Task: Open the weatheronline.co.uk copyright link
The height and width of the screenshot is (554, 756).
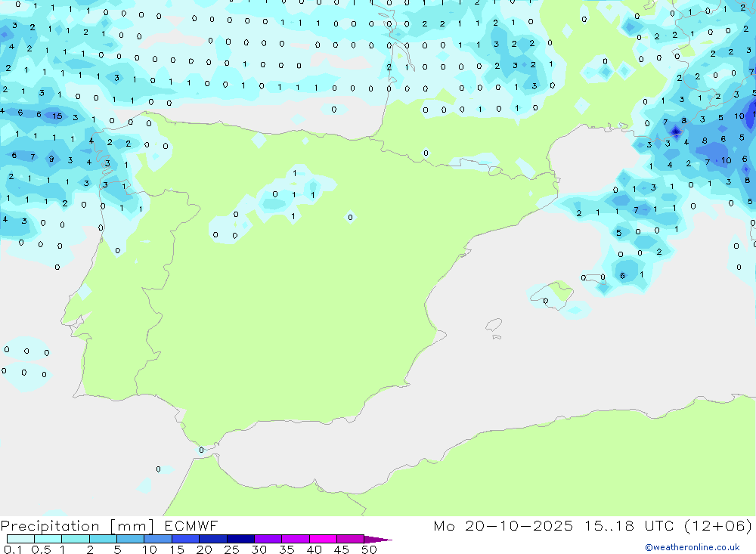Action: [692, 547]
